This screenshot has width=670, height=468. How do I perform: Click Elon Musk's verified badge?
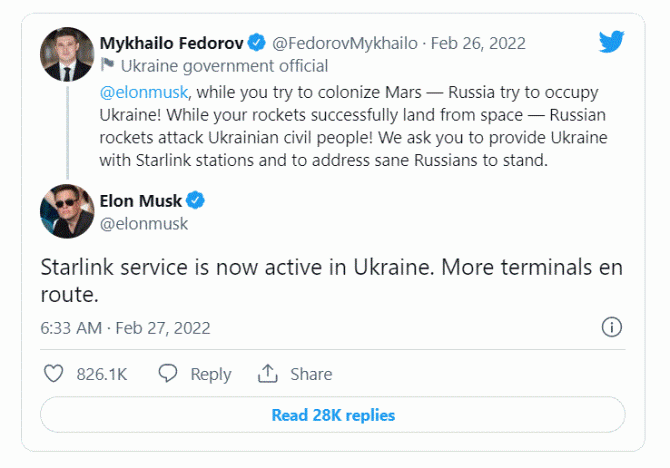tap(196, 201)
